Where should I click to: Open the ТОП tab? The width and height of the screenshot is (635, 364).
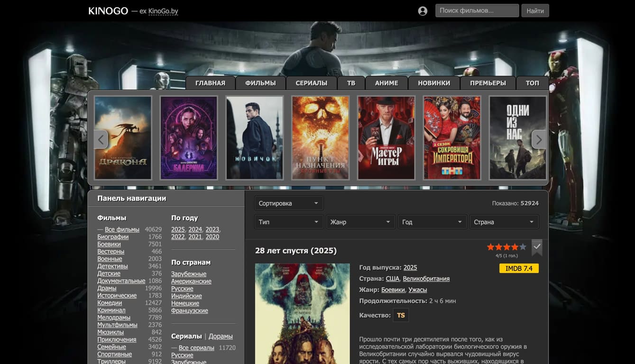(533, 83)
